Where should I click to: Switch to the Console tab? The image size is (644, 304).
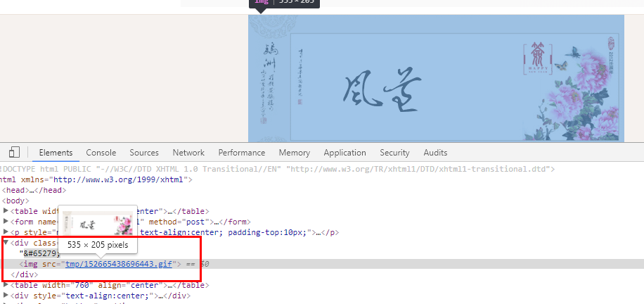click(101, 153)
